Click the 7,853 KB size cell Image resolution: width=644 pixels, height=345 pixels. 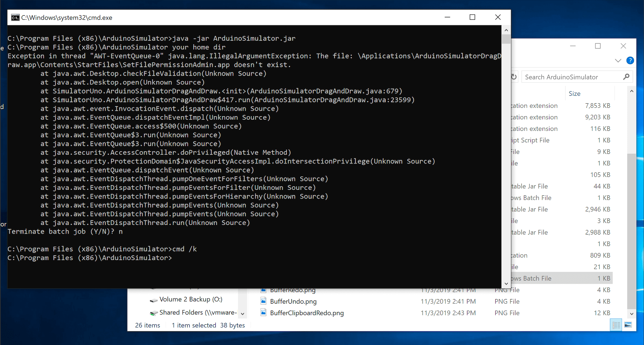click(597, 106)
